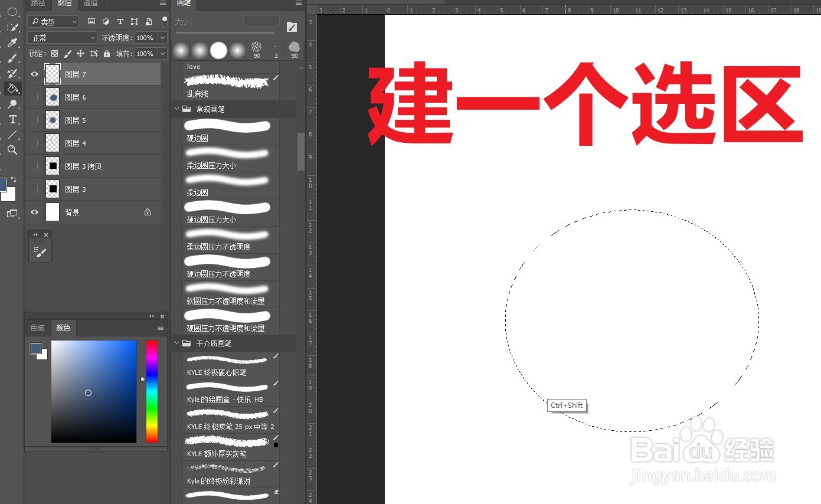Open the Color panel menu
Image resolution: width=821 pixels, height=504 pixels.
tap(160, 328)
